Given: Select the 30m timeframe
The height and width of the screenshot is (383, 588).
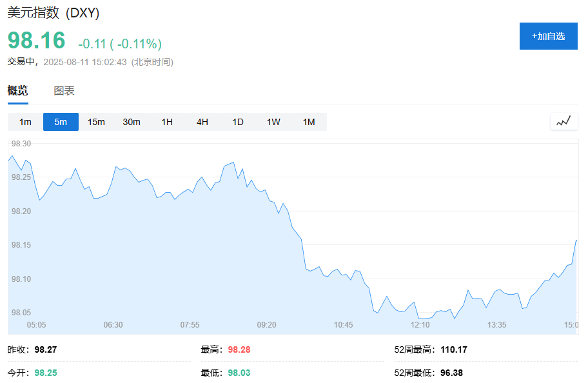Looking at the screenshot, I should tap(132, 122).
